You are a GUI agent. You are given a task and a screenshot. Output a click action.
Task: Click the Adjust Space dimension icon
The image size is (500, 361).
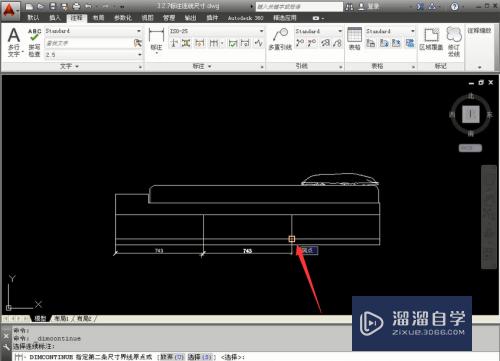point(186,43)
